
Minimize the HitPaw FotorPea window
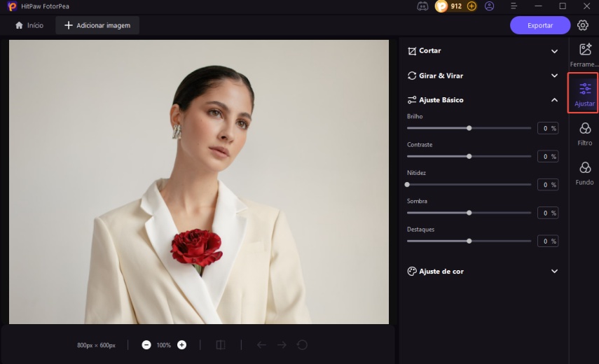[538, 6]
